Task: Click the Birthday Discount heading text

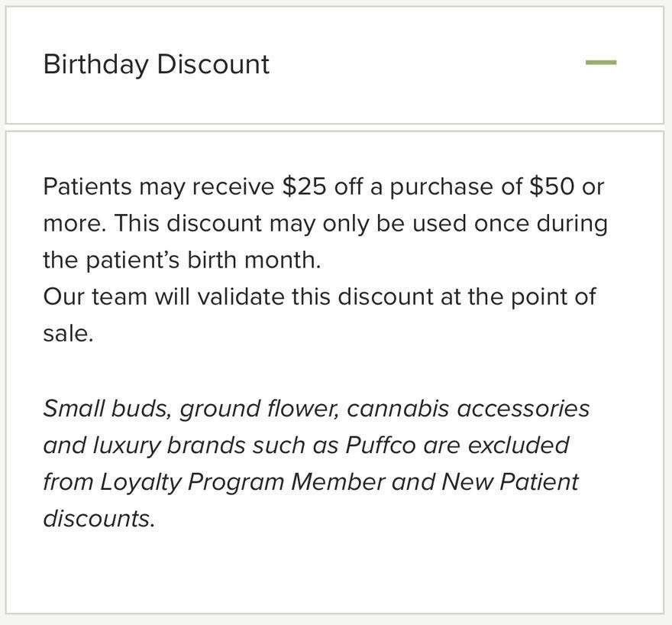Action: coord(156,64)
